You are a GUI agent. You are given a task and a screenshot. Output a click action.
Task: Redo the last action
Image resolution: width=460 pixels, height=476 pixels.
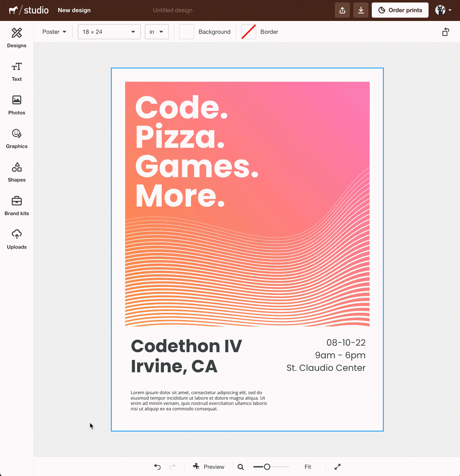(172, 467)
